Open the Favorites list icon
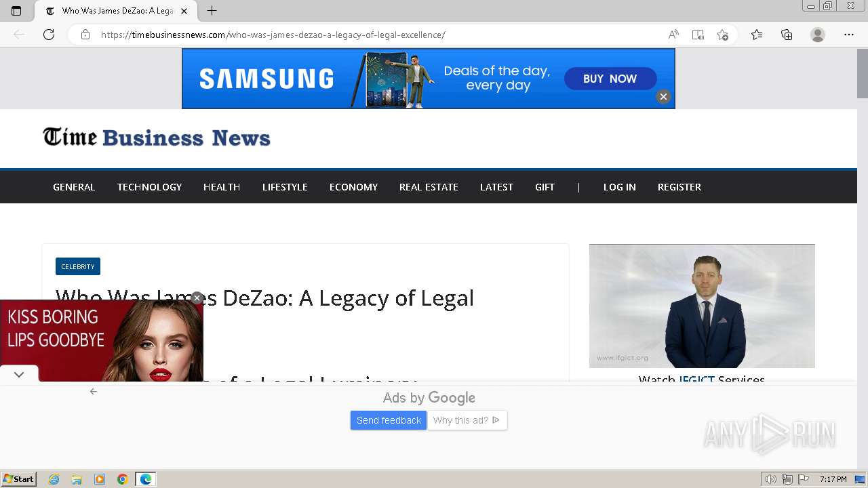The image size is (868, 488). tap(757, 35)
